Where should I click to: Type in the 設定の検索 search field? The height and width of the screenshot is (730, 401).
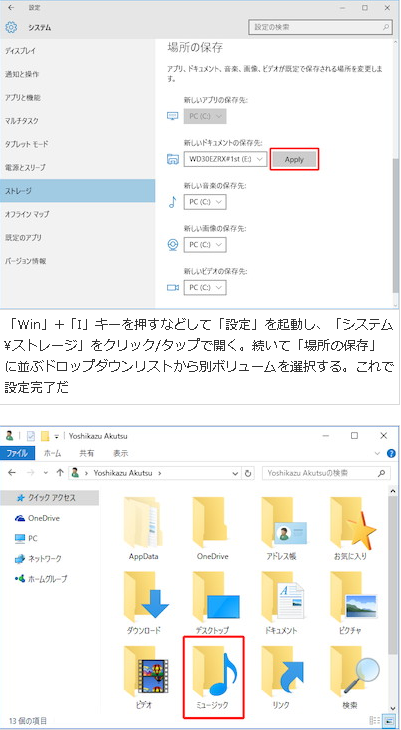point(320,27)
